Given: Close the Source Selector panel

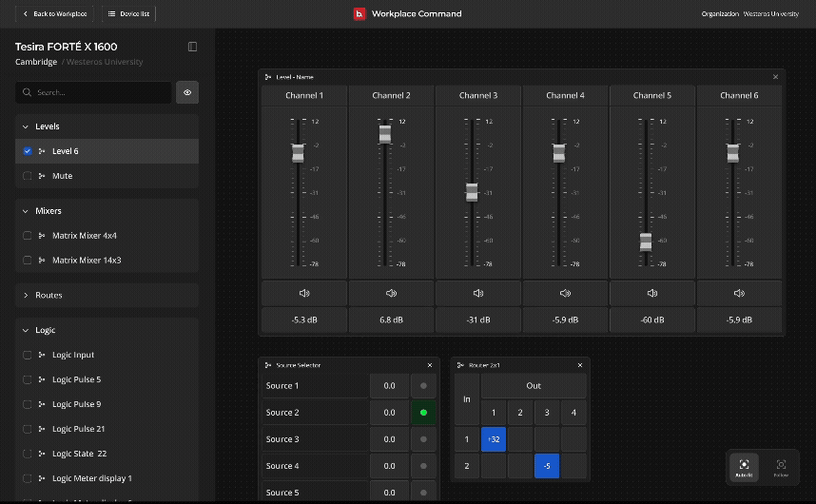Looking at the screenshot, I should click(x=430, y=365).
